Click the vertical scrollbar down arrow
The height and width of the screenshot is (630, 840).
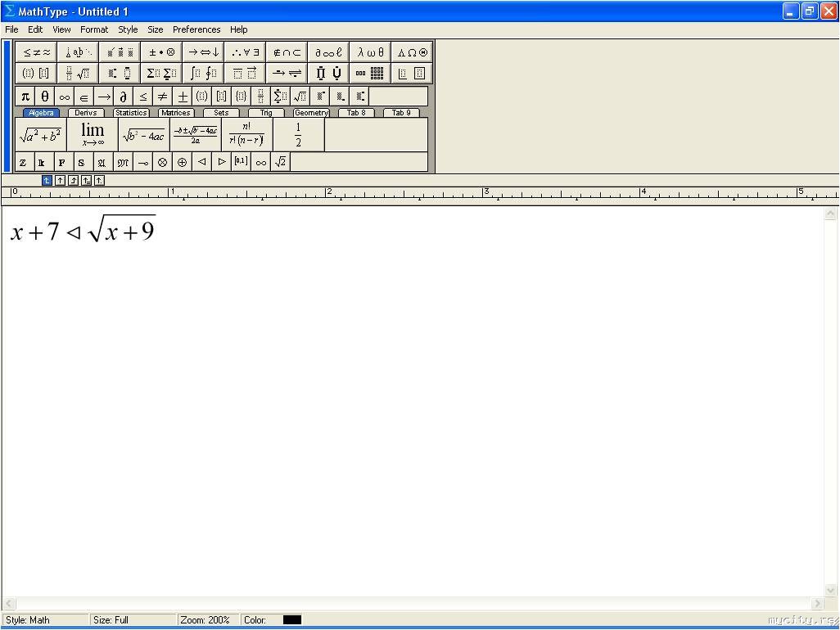(830, 590)
